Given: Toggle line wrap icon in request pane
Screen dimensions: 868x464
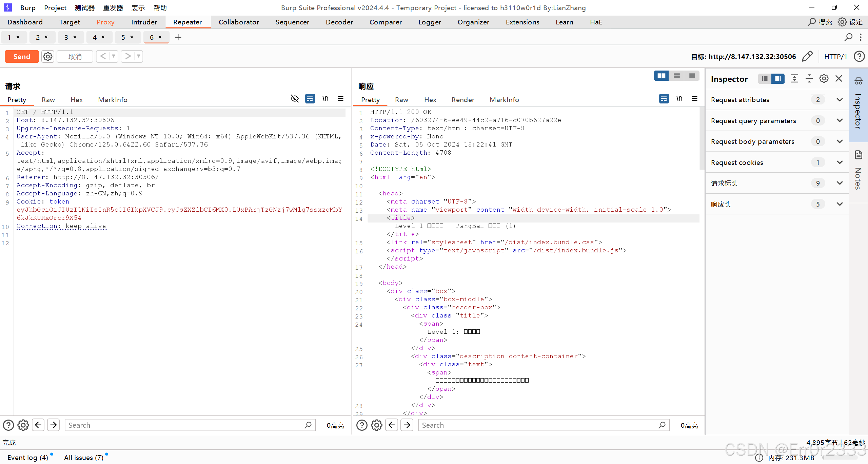Looking at the screenshot, I should point(310,99).
